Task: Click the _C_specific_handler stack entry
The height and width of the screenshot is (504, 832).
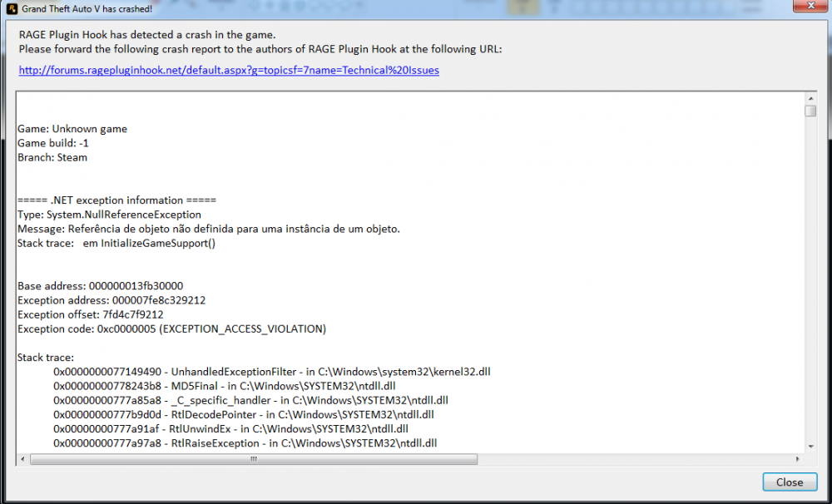Action: [x=250, y=401]
